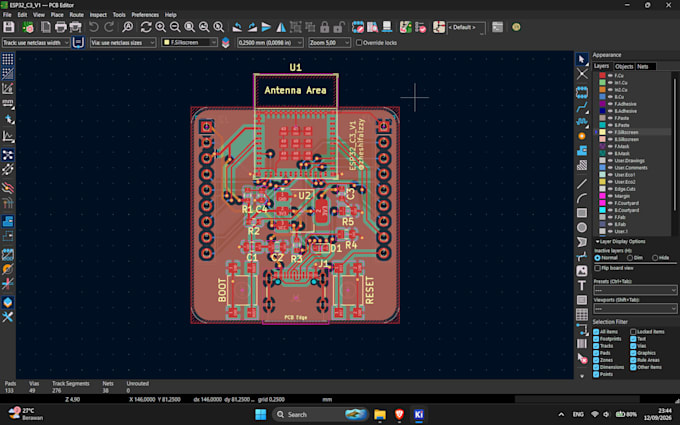The height and width of the screenshot is (425, 680).
Task: Select the Draw Arc tool
Action: (582, 198)
